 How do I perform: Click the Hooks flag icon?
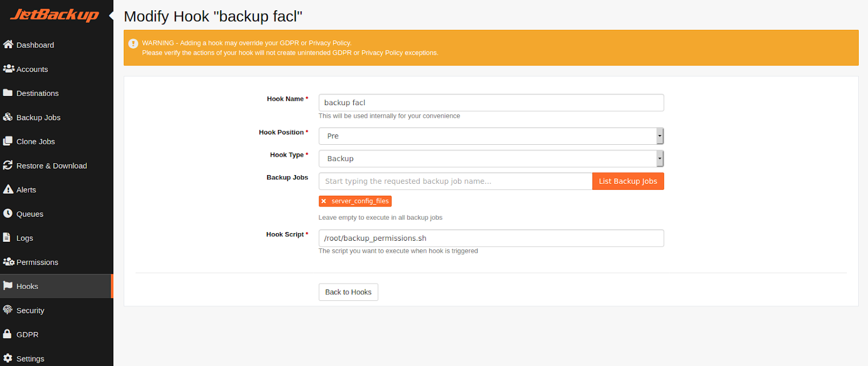click(8, 286)
